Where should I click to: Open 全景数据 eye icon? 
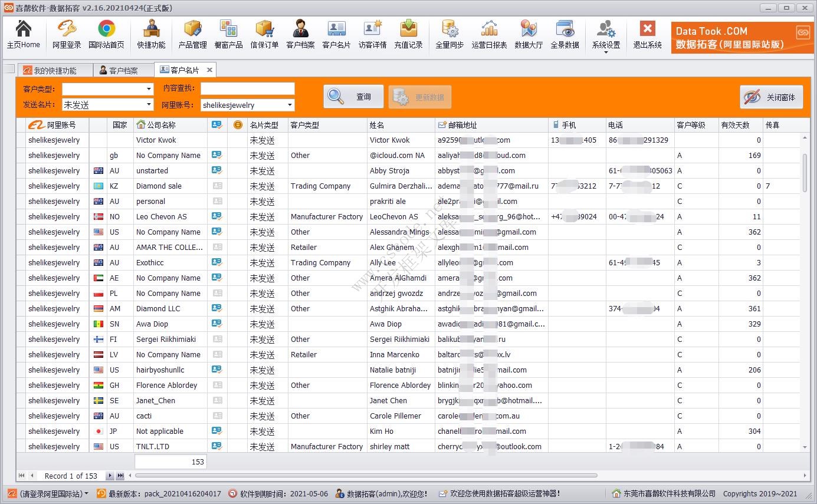pos(565,28)
